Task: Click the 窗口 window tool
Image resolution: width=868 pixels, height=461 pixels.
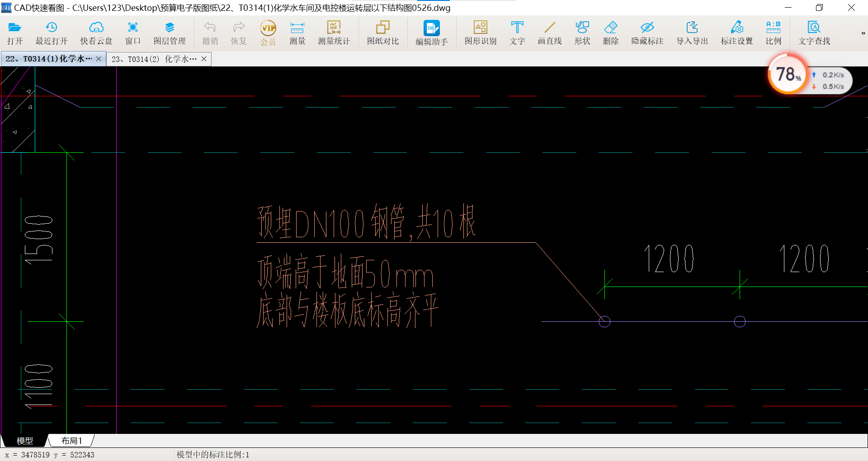Action: (133, 33)
